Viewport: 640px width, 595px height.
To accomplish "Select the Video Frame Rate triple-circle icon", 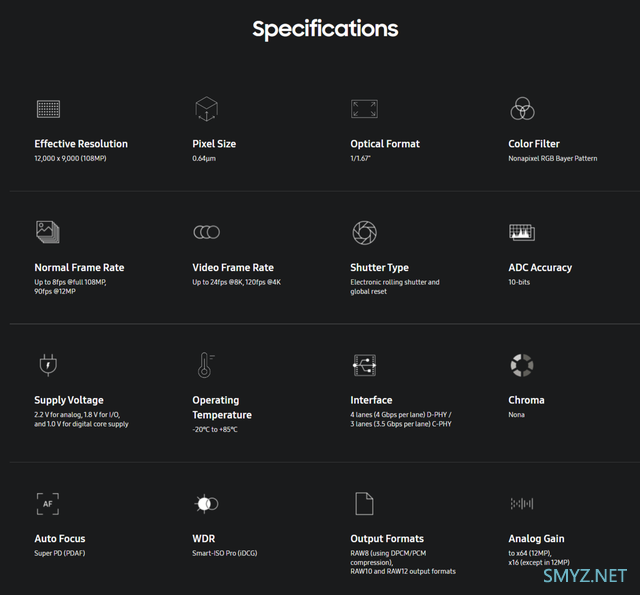I will (x=207, y=232).
